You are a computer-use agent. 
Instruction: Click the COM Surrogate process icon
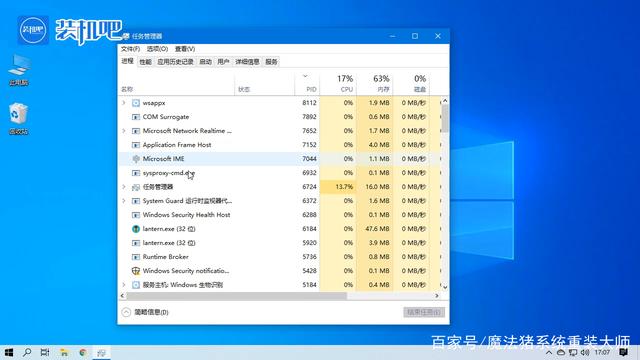tap(136, 117)
